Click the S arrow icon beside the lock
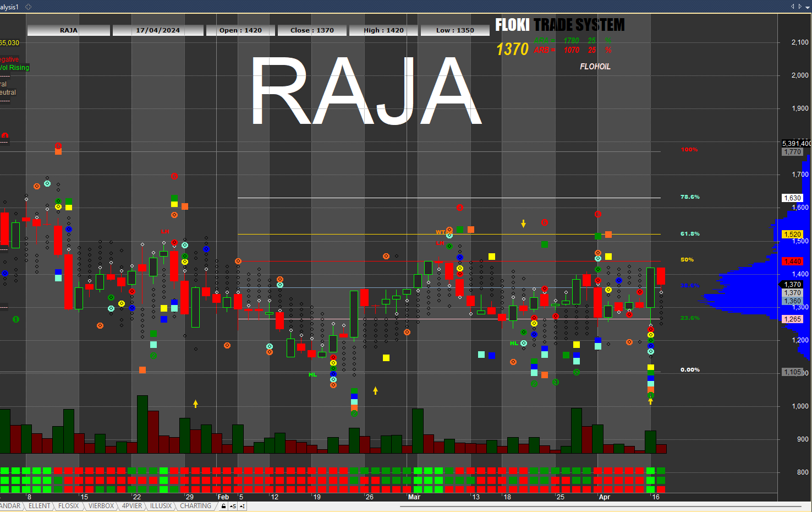The image size is (812, 512). click(233, 506)
